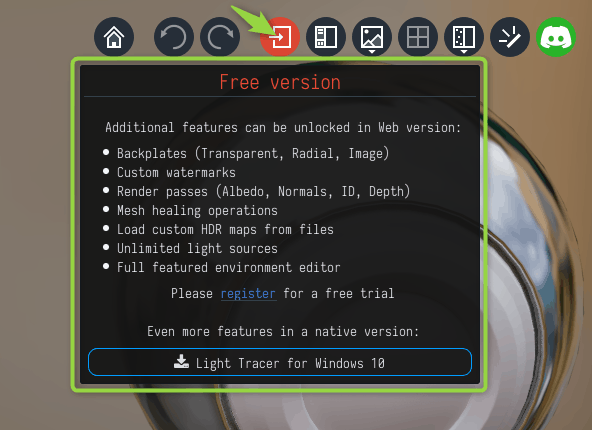Click the Unlimited light sources item
Screen dimensions: 592x430
pyautogui.click(x=197, y=248)
